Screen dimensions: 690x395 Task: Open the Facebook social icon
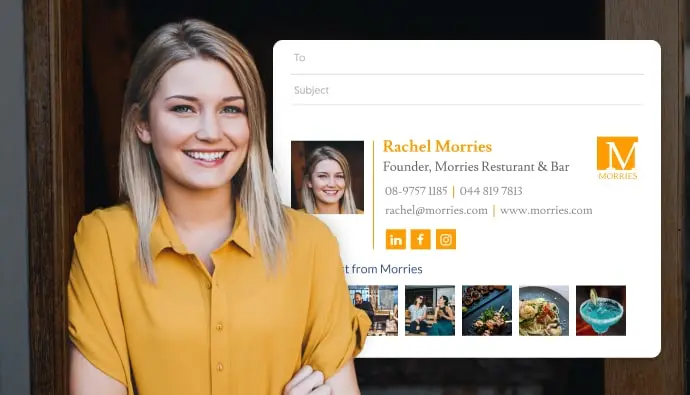coord(421,239)
